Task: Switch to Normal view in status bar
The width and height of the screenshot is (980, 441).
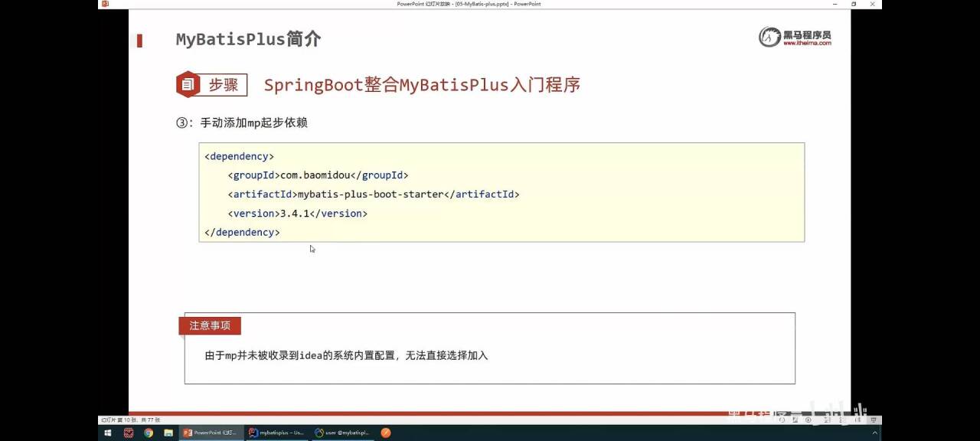Action: [x=827, y=420]
